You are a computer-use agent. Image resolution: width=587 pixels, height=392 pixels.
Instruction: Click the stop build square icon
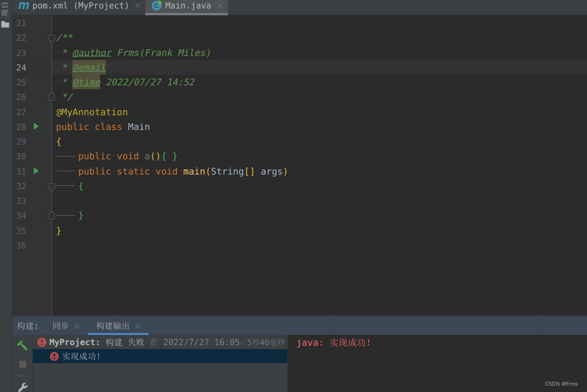[22, 364]
